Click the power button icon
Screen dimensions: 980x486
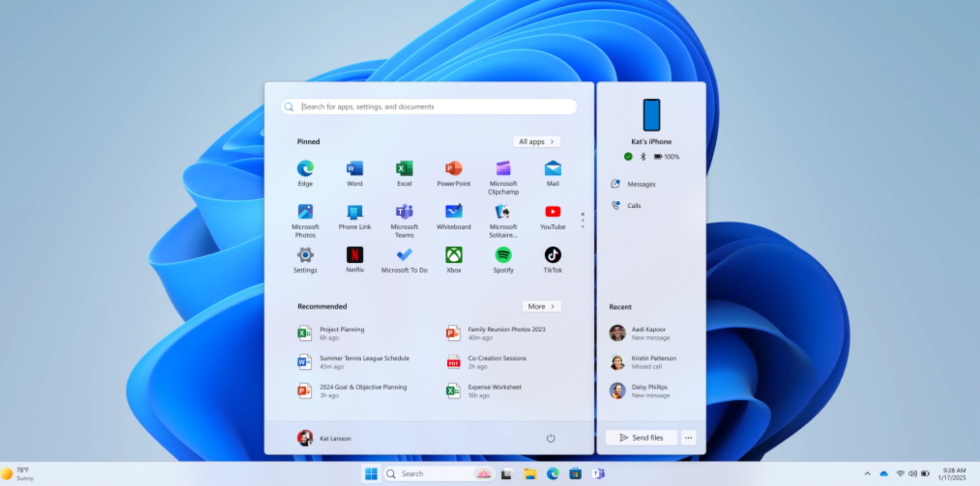pyautogui.click(x=551, y=438)
